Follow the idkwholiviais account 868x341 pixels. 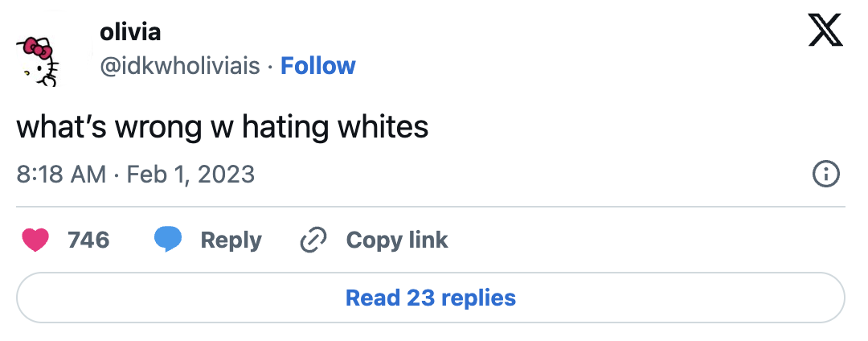tap(317, 66)
